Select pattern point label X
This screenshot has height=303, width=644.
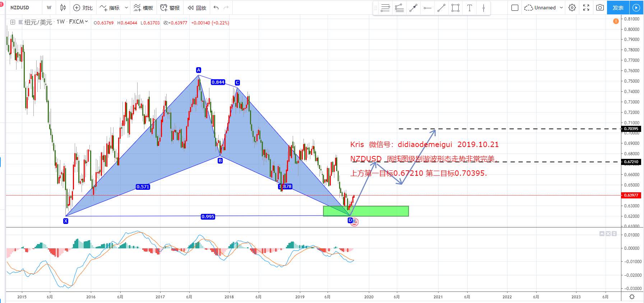point(66,221)
